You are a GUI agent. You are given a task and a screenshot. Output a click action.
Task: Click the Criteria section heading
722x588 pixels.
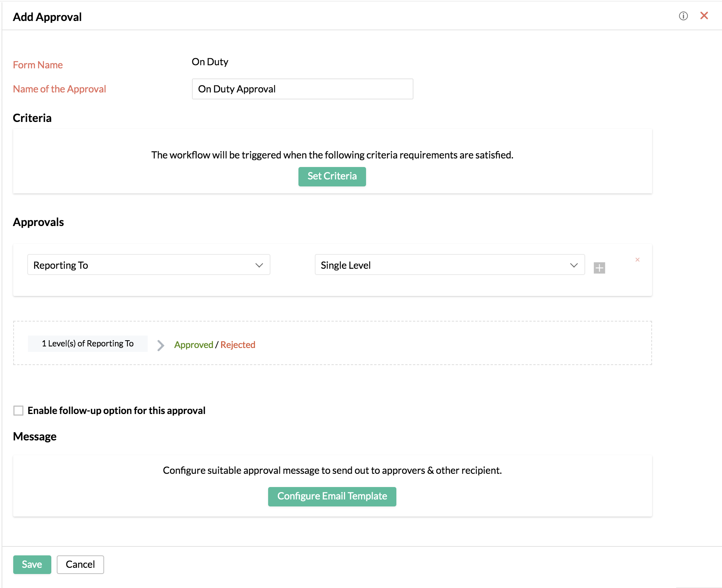point(32,118)
